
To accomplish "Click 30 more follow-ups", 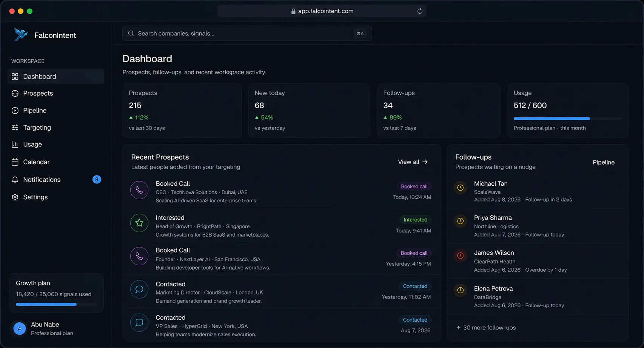I will coord(486,328).
